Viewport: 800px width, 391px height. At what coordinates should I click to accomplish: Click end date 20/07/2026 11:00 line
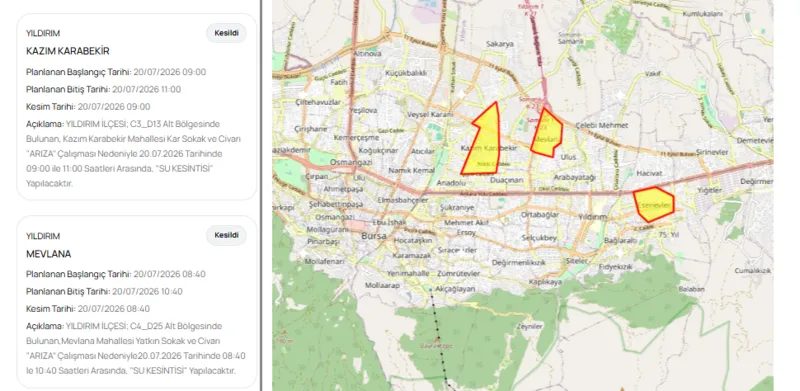pos(104,89)
